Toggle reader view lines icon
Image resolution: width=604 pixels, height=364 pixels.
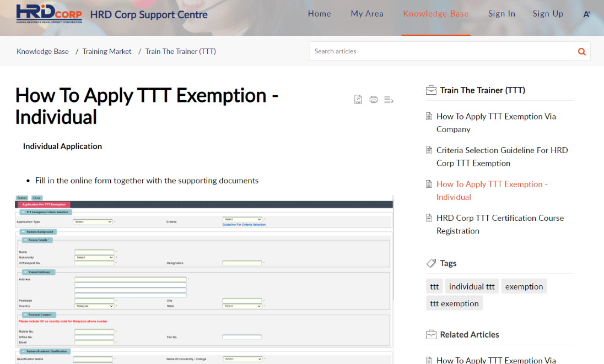point(389,100)
